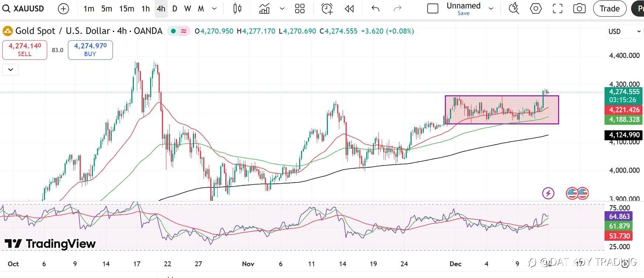Collapse the indicator legend chevron
The height and width of the screenshot is (278, 644).
[10, 69]
